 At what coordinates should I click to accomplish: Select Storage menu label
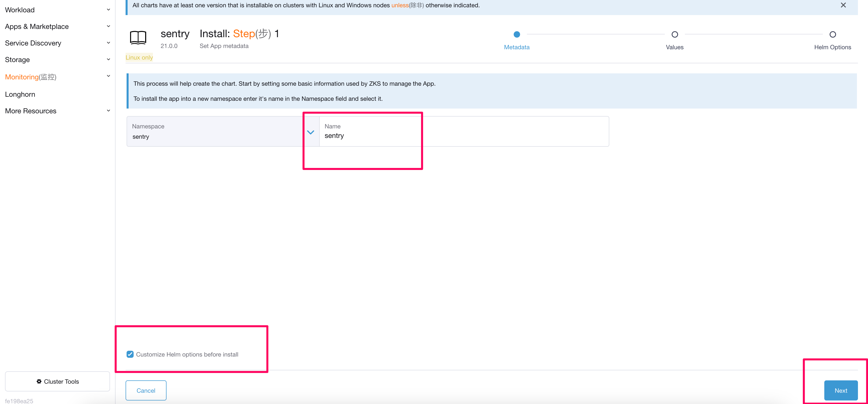coord(18,60)
